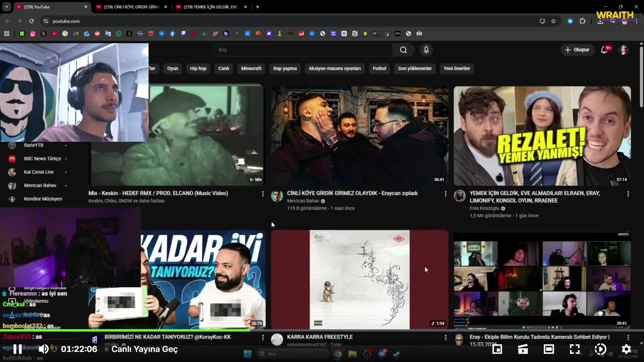This screenshot has width=644, height=362.
Task: Open File Explorer from the taskbar
Action: pyautogui.click(x=352, y=354)
